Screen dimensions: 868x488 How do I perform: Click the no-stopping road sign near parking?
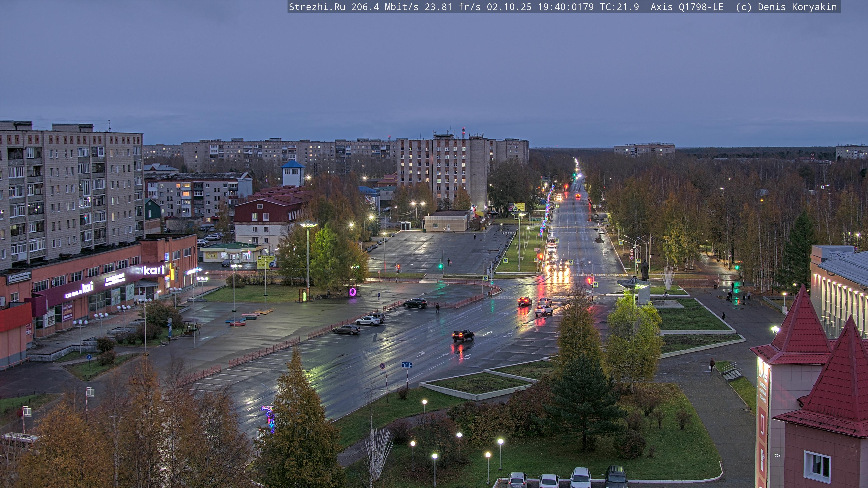[382, 366]
